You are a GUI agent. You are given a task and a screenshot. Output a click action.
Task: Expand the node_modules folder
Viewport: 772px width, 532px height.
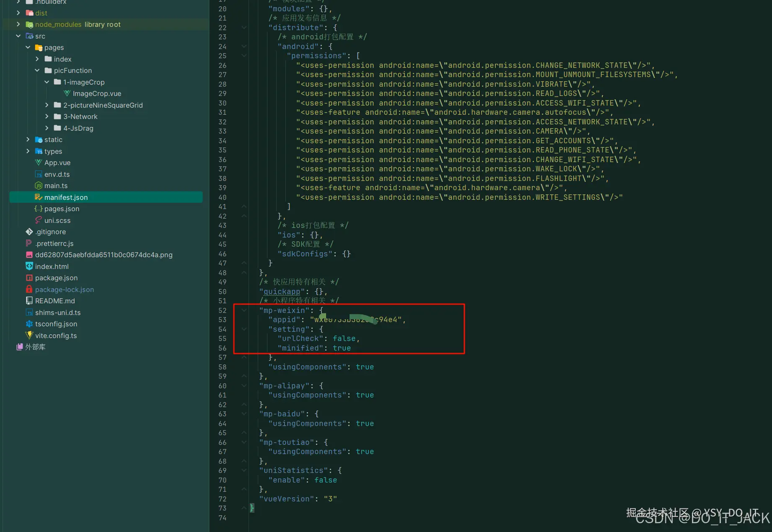pos(18,24)
